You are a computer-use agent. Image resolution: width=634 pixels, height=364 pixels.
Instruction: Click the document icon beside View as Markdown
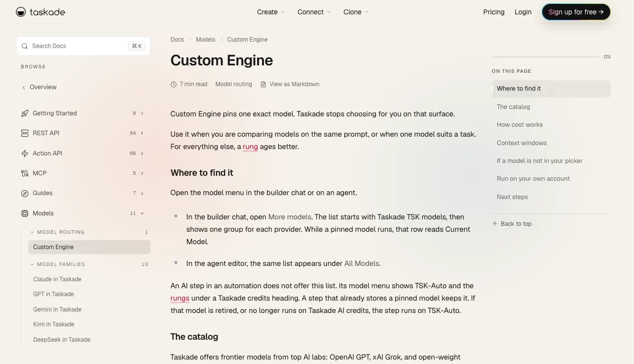point(263,85)
